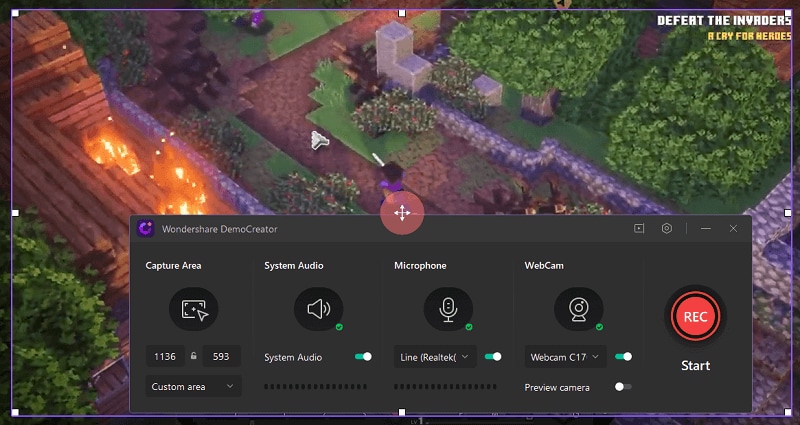
Task: Click the bottom-center capture region handle
Action: (x=402, y=412)
